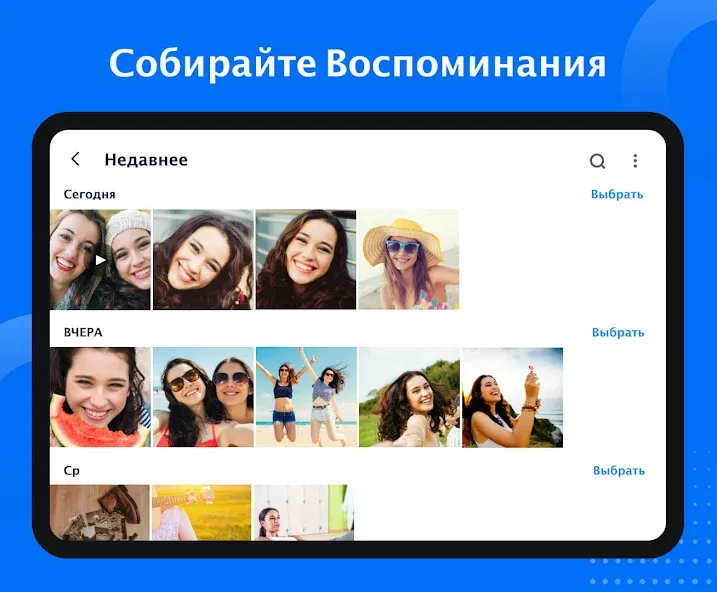Open photo of woman near white lockers
The image size is (717, 592).
click(304, 513)
